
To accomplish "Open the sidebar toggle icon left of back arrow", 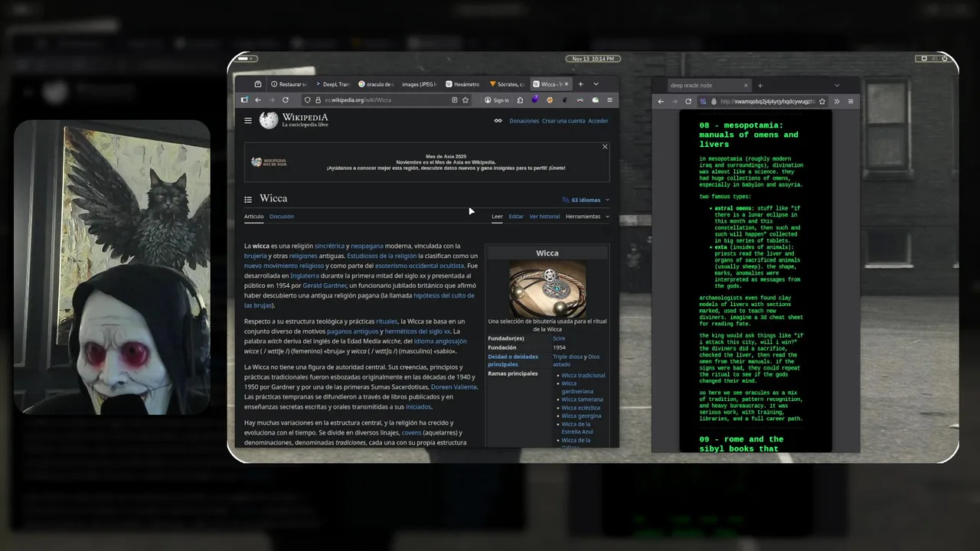I will point(244,100).
